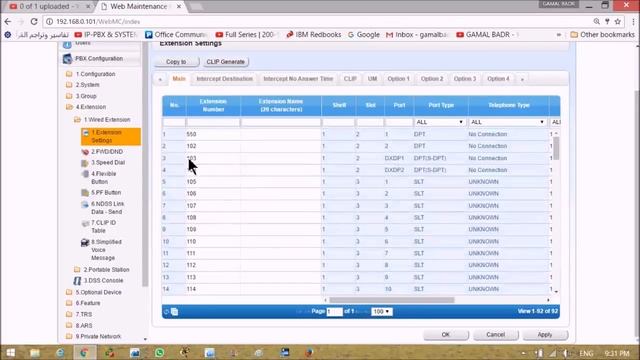Click the Extension Name filter field
Image resolution: width=640 pixels, height=360 pixels.
[x=281, y=122]
